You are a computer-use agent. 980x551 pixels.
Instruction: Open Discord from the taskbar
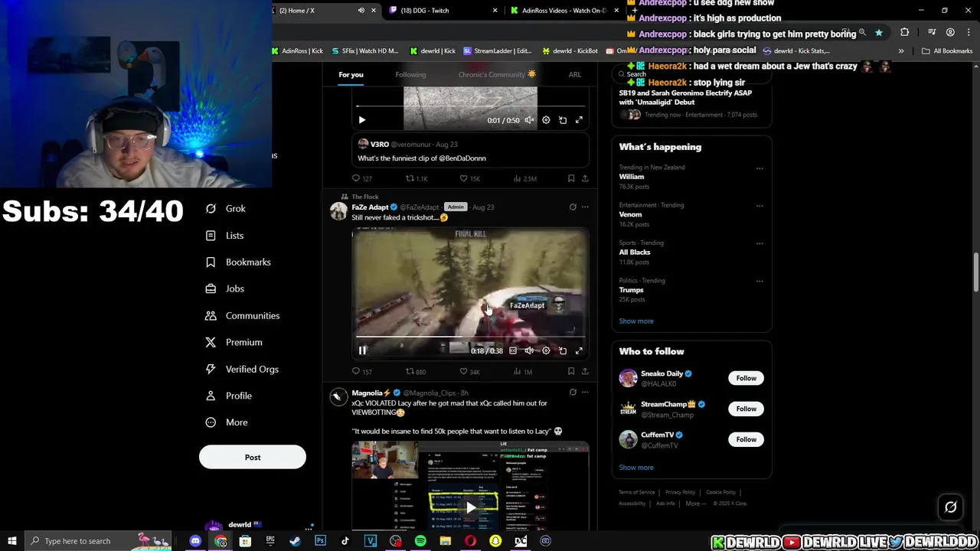click(x=195, y=541)
